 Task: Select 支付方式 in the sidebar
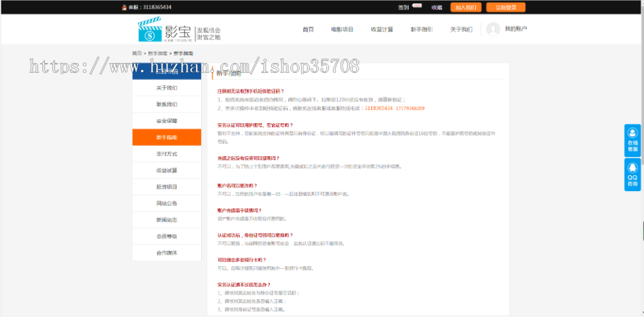[167, 154]
